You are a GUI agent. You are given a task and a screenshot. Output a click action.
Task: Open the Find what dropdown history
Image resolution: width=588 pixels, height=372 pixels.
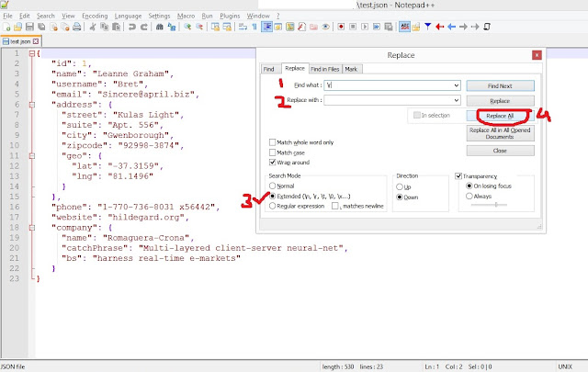click(x=457, y=85)
